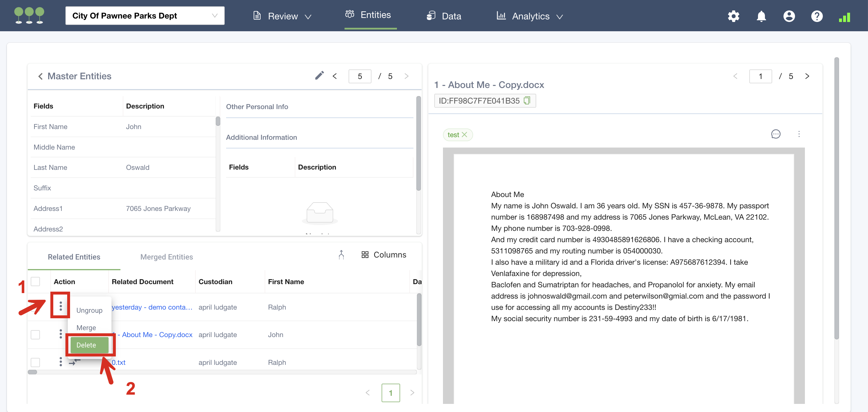The width and height of the screenshot is (868, 412).
Task: Click the pencil edit icon for master entity
Action: pyautogui.click(x=319, y=76)
